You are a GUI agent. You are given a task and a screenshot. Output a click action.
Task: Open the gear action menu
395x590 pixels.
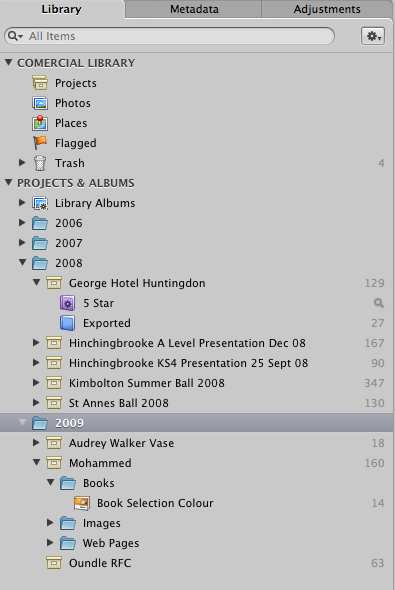coord(373,36)
